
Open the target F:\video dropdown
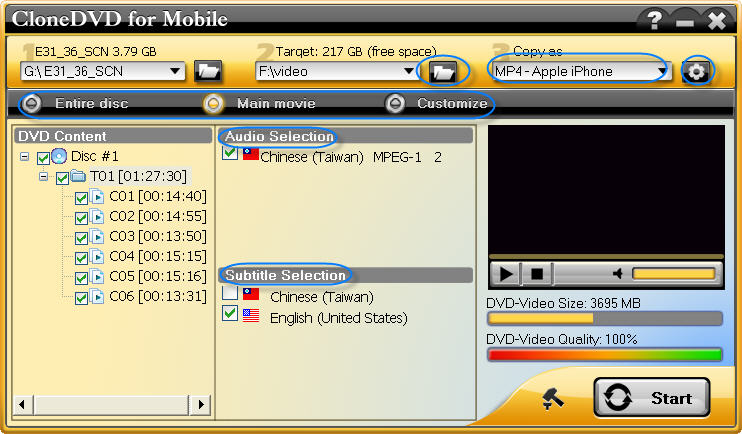click(x=409, y=71)
